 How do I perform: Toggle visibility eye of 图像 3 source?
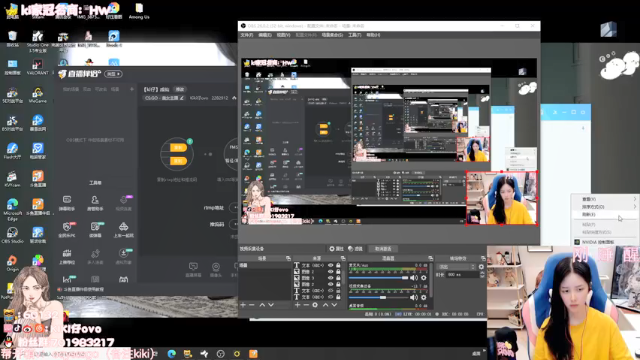coord(331,278)
